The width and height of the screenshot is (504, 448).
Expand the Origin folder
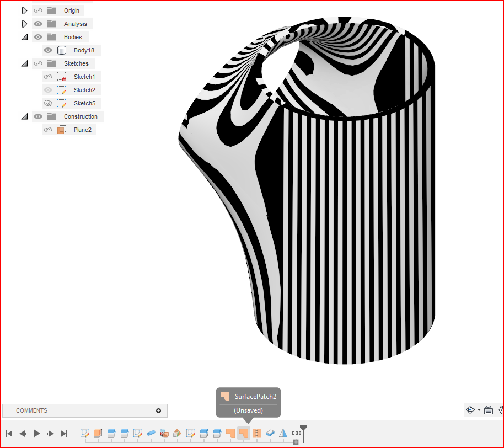point(24,10)
